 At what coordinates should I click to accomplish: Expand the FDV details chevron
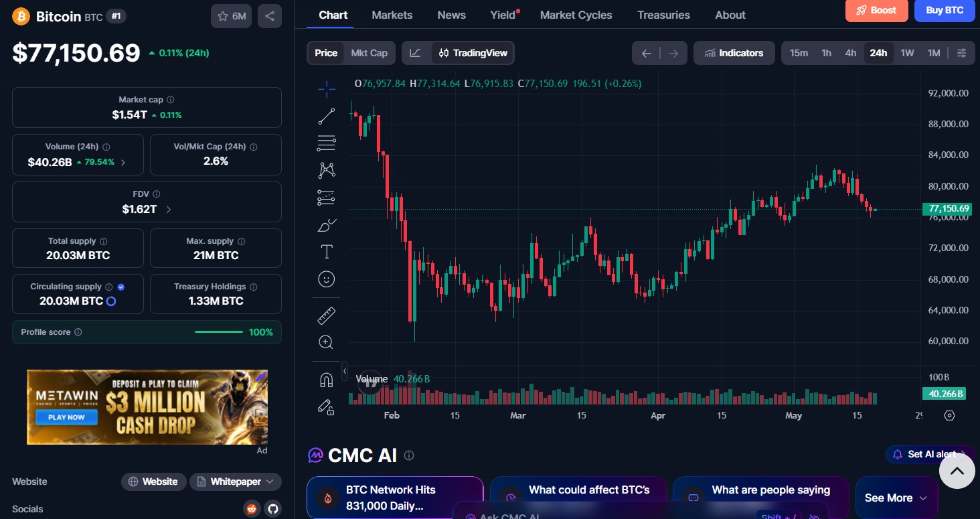[x=168, y=210]
